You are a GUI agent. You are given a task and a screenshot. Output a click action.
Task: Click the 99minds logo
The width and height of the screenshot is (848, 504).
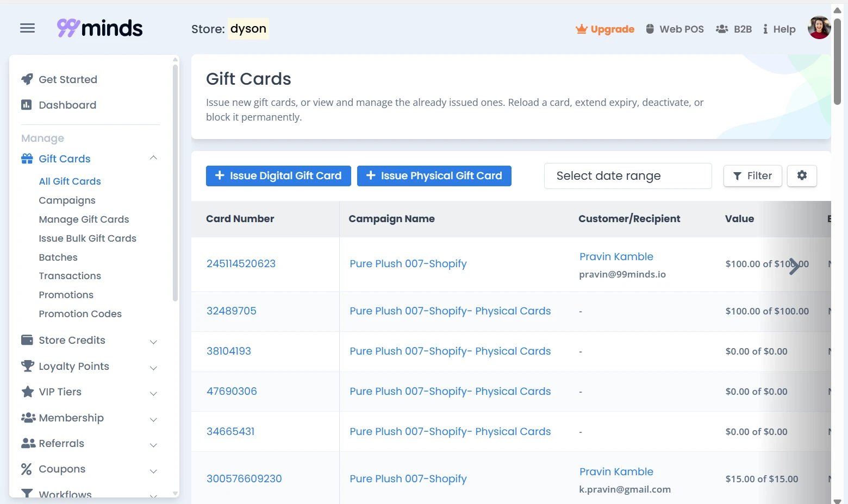100,28
